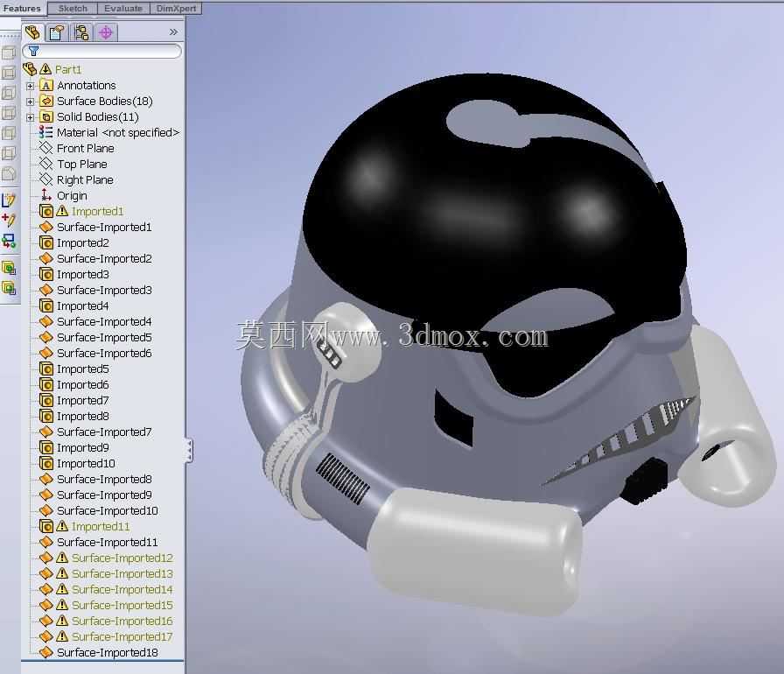This screenshot has width=784, height=674.
Task: Switch to the Features tab
Action: click(x=22, y=9)
